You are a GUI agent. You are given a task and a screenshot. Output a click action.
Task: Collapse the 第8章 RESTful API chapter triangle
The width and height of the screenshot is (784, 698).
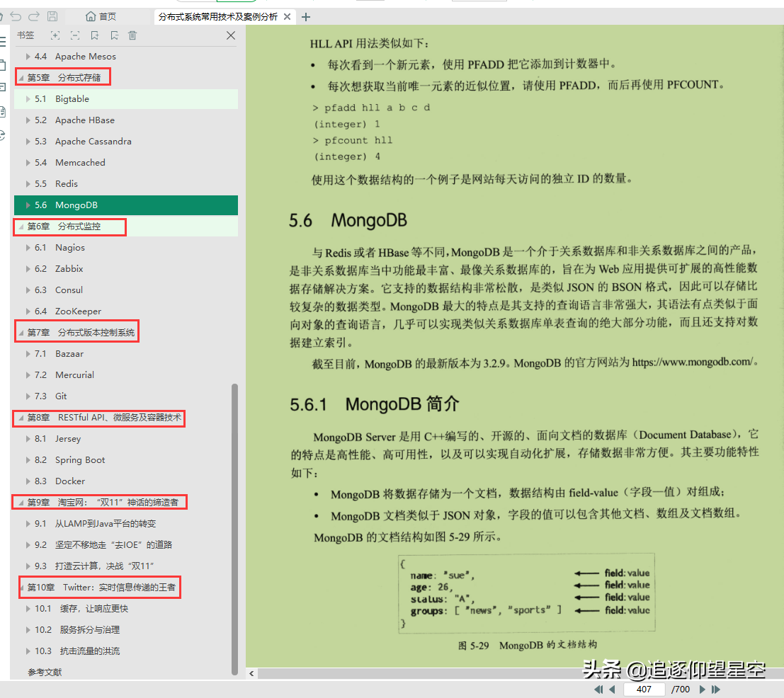click(x=21, y=417)
